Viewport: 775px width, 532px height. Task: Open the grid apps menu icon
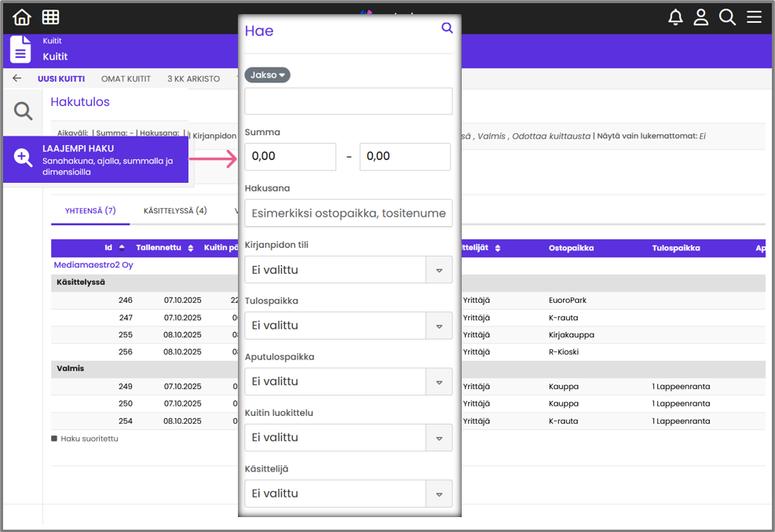pyautogui.click(x=50, y=17)
